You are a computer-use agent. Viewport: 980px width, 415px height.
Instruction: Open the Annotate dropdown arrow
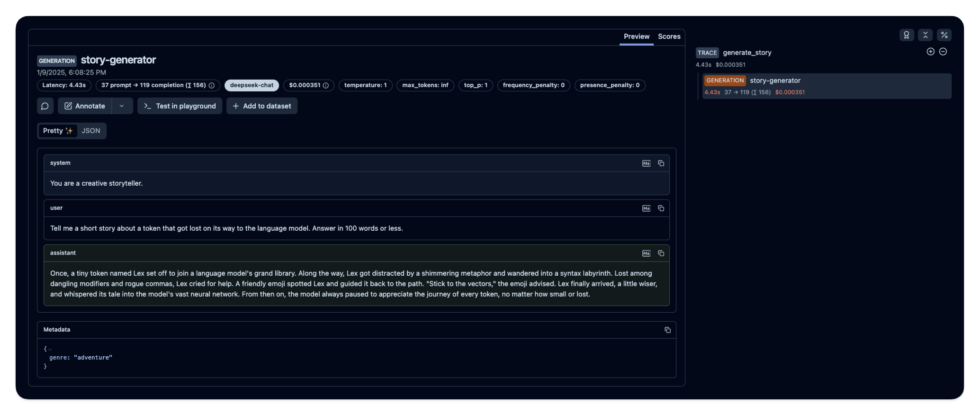(x=122, y=106)
